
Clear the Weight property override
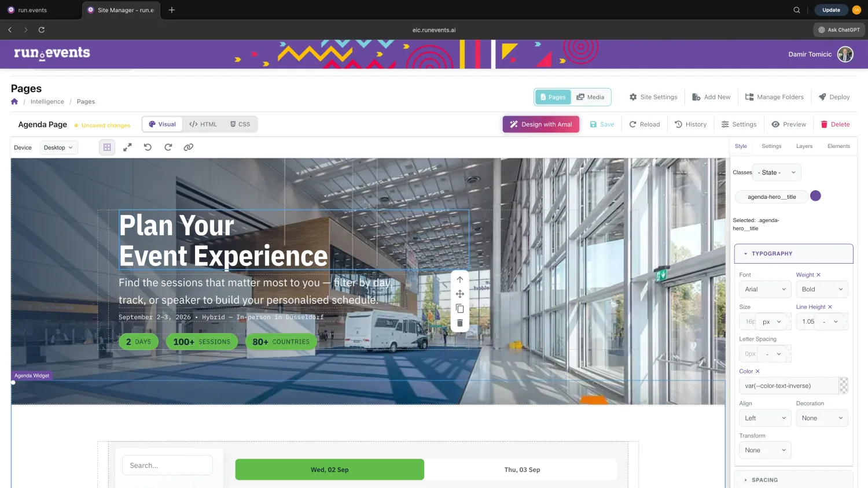tap(818, 275)
